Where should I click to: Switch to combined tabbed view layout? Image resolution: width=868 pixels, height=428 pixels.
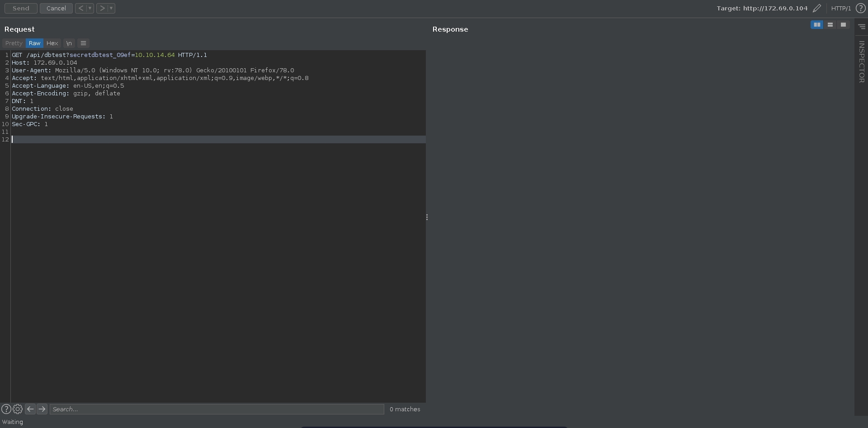click(843, 25)
